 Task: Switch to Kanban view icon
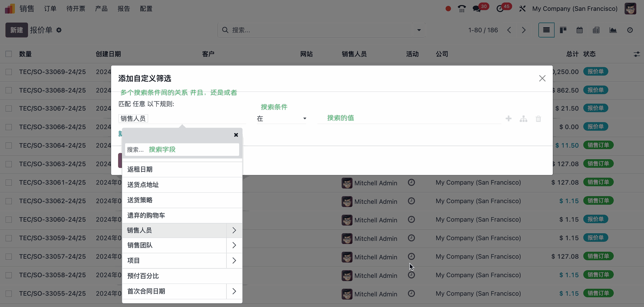point(563,30)
